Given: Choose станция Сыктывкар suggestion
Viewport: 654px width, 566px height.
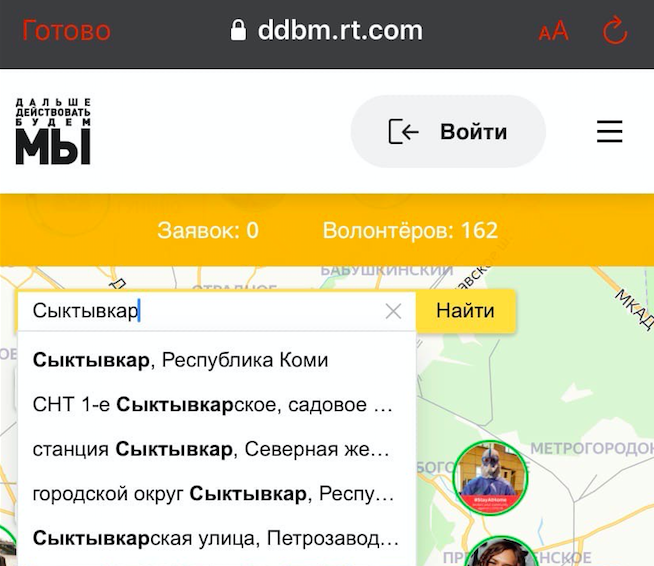Looking at the screenshot, I should click(212, 450).
